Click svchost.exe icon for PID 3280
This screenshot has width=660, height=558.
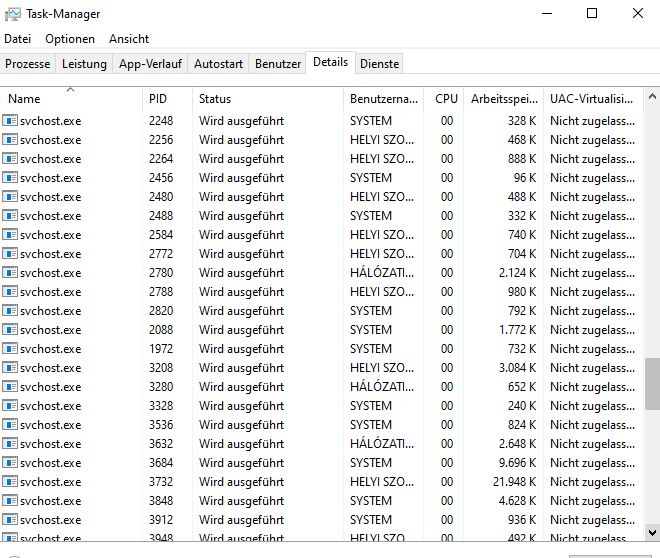tap(10, 387)
